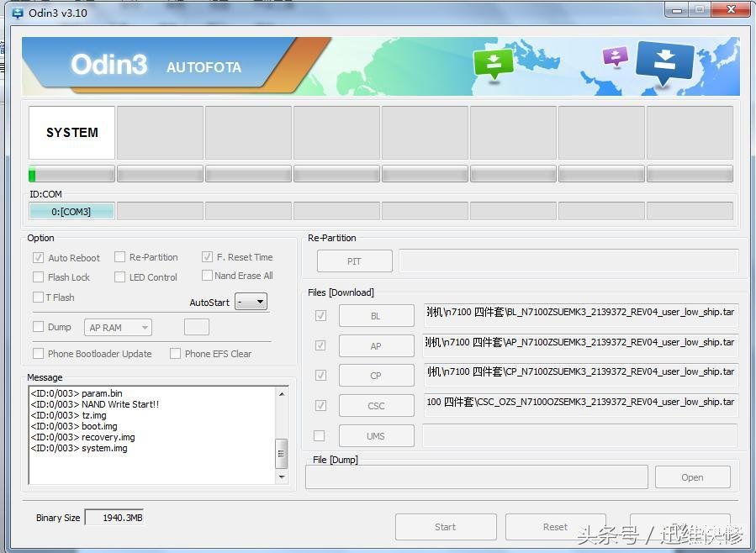Viewport: 756px width, 553px height.
Task: Enable LED Control checkbox
Action: point(119,277)
